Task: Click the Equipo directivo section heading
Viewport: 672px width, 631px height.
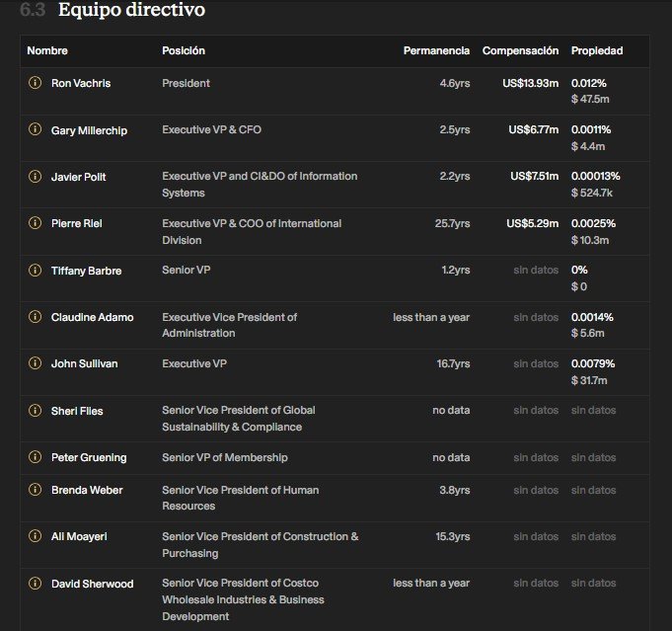Action: (x=131, y=10)
